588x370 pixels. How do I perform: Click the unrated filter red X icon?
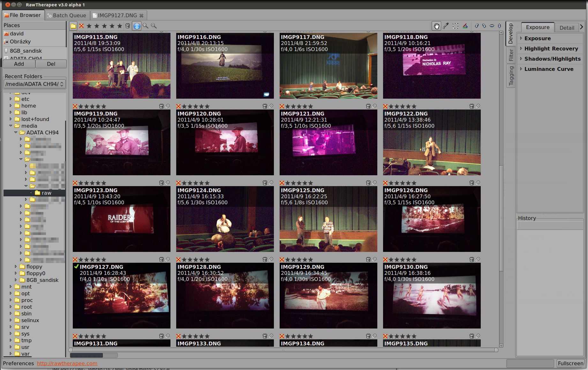[81, 26]
